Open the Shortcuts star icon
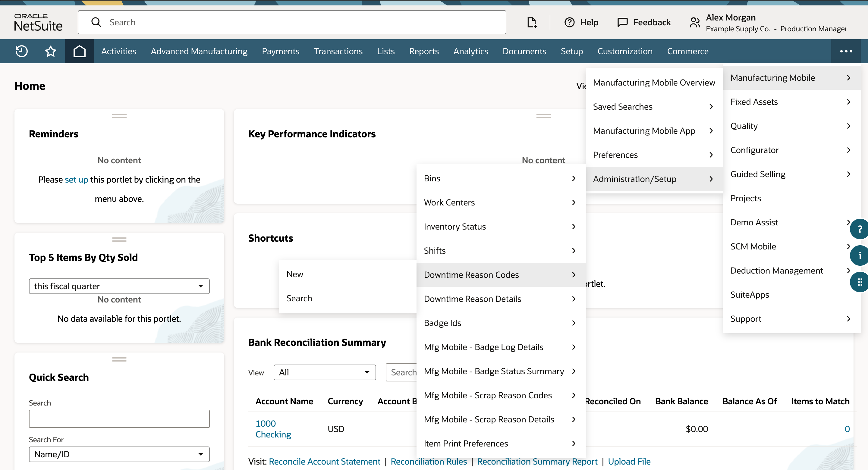 pos(51,51)
